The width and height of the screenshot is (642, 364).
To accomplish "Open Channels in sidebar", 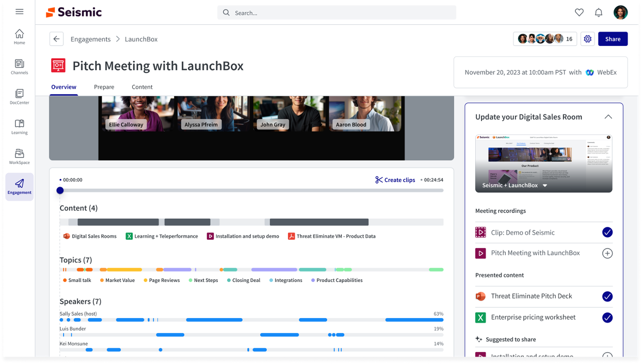I will [19, 67].
